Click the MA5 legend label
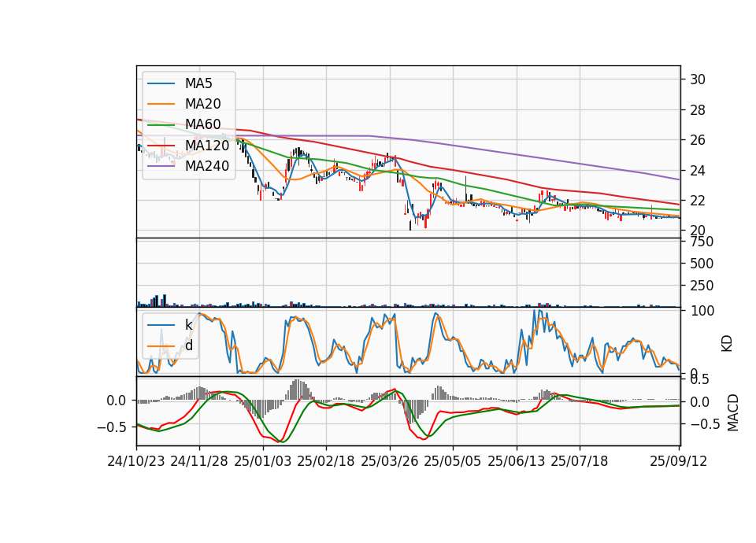Screen dimensions: 756x543 coord(198,83)
